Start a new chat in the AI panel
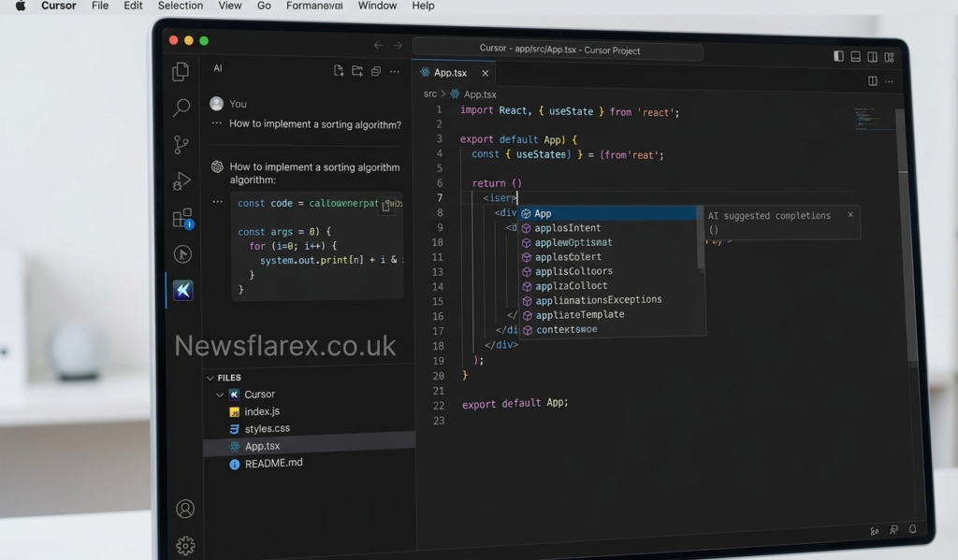This screenshot has height=560, width=958. [x=340, y=70]
